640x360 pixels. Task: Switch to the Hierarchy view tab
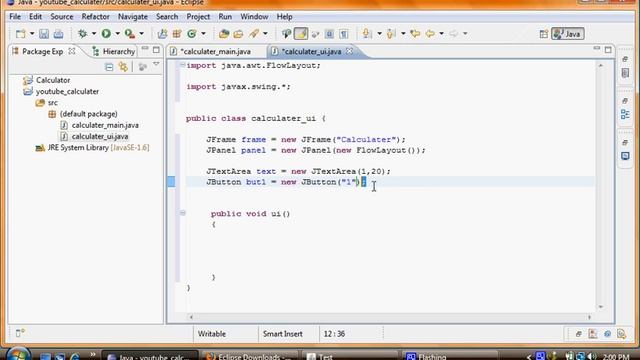114,51
